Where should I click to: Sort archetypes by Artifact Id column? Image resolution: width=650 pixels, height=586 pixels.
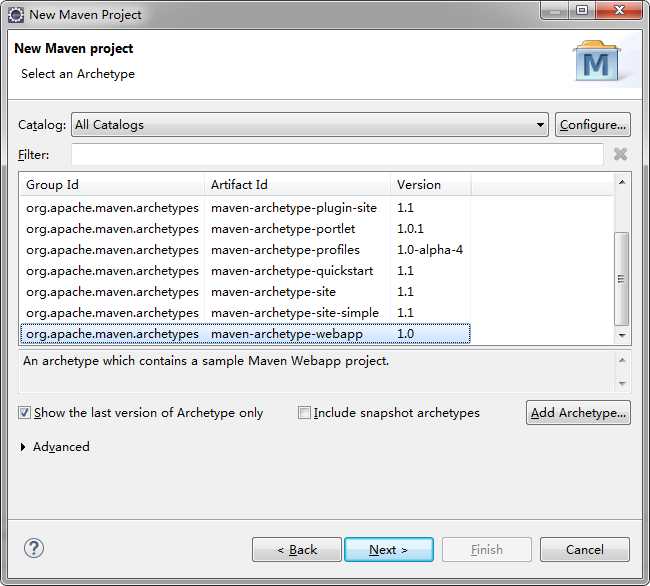(x=297, y=184)
